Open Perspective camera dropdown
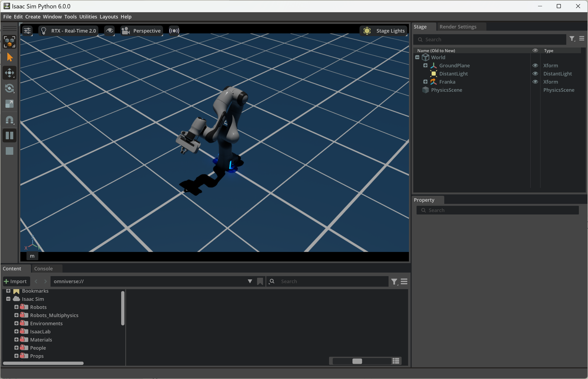Viewport: 588px width, 379px height. click(142, 31)
